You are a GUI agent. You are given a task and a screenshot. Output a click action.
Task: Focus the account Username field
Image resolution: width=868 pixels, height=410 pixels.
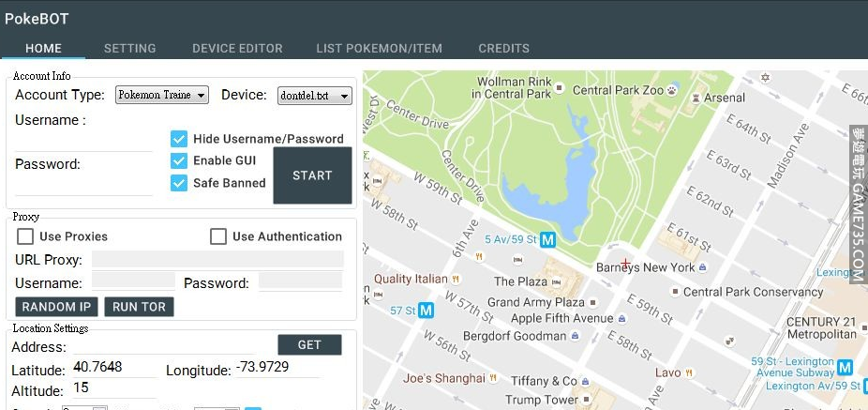coord(83,142)
